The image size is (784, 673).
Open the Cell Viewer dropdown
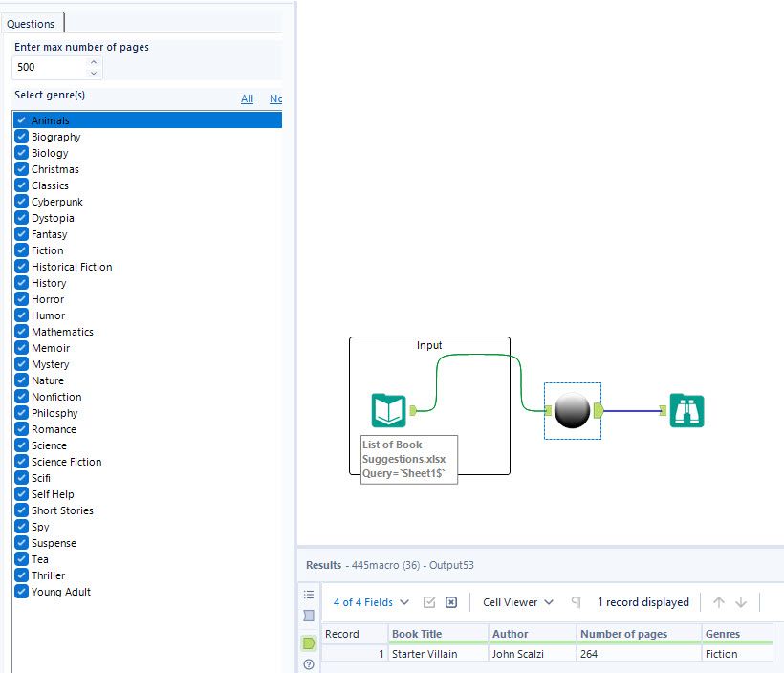[x=517, y=602]
